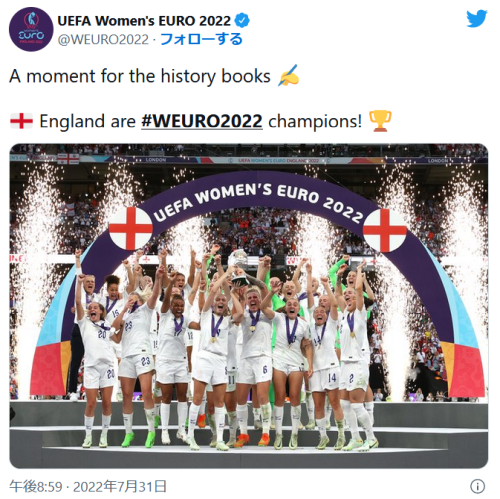Click the blue verified badge
500x499 pixels.
coord(242,20)
